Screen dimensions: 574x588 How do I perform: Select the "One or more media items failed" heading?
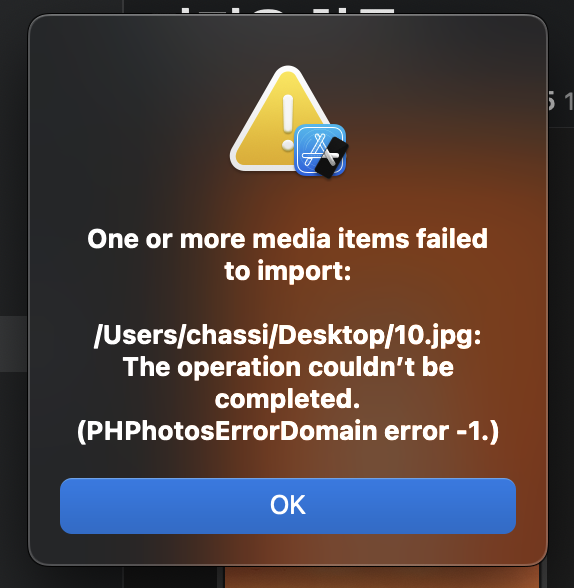coord(288,238)
